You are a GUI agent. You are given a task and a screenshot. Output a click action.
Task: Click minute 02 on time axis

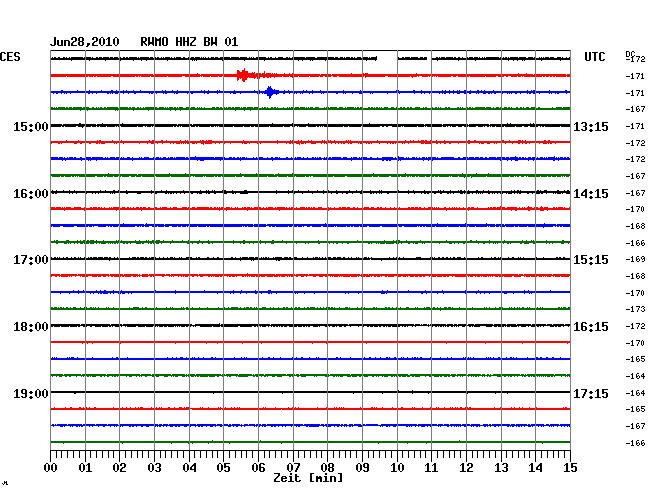119,468
